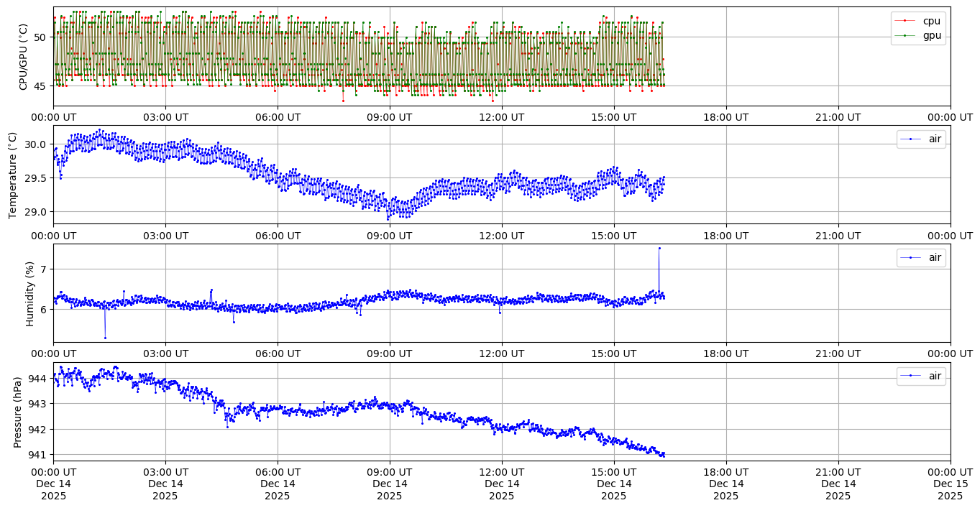980x508 pixels.
Task: Click the Humidity (%) y-axis label
Action: tap(29, 293)
